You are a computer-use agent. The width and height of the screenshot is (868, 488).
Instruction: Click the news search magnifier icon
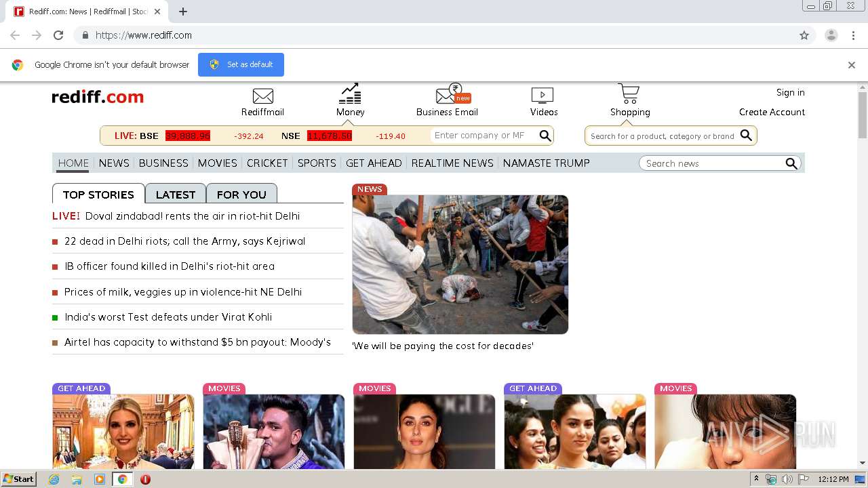pos(791,163)
